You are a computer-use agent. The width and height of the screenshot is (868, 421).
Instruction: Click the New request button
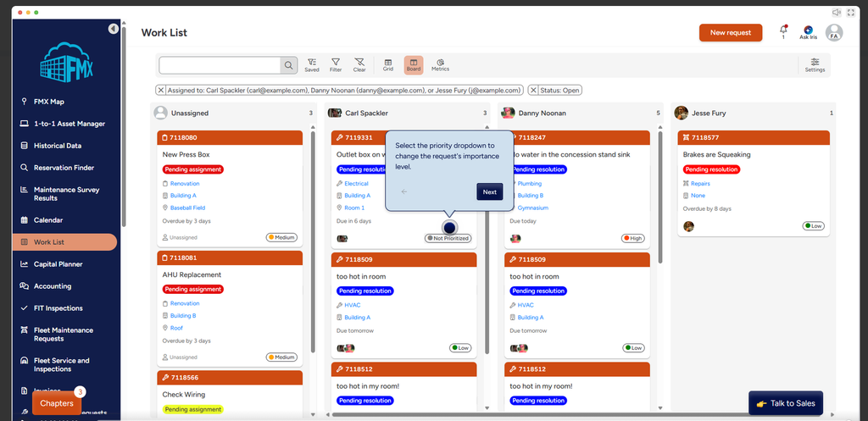(x=730, y=33)
